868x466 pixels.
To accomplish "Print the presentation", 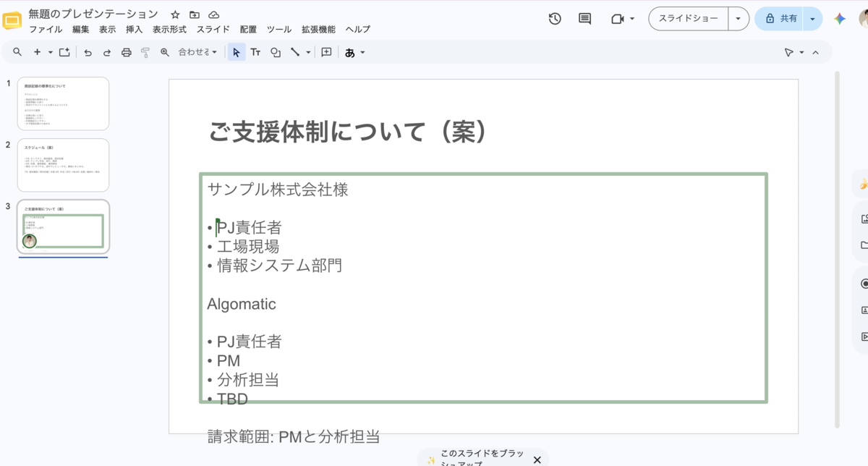I will pos(127,52).
